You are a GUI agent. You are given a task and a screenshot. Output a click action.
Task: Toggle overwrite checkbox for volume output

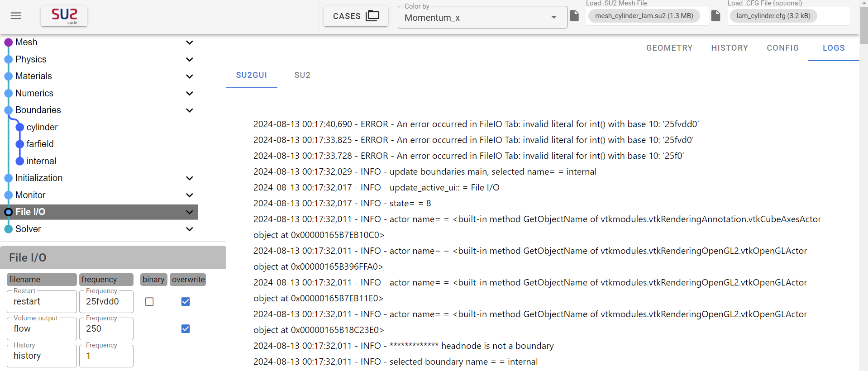tap(186, 328)
